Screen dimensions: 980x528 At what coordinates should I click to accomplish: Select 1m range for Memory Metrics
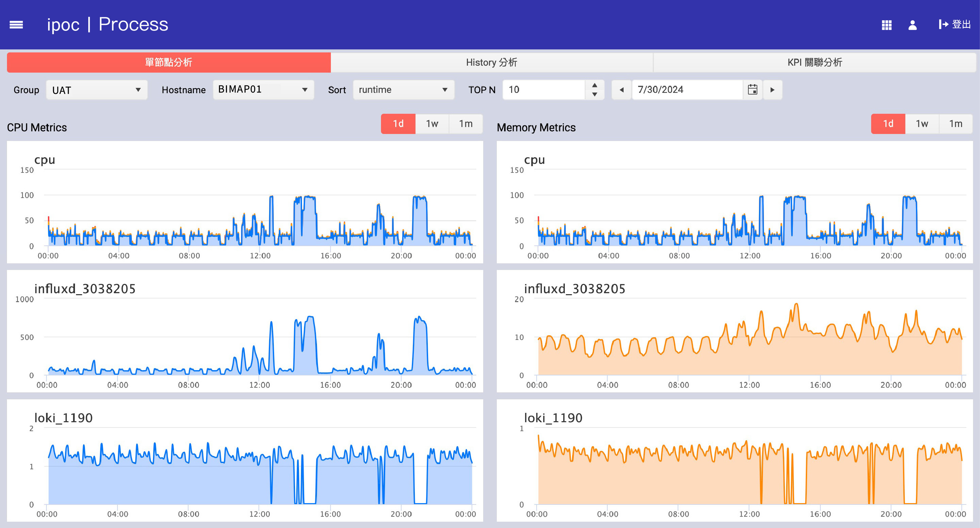[956, 124]
